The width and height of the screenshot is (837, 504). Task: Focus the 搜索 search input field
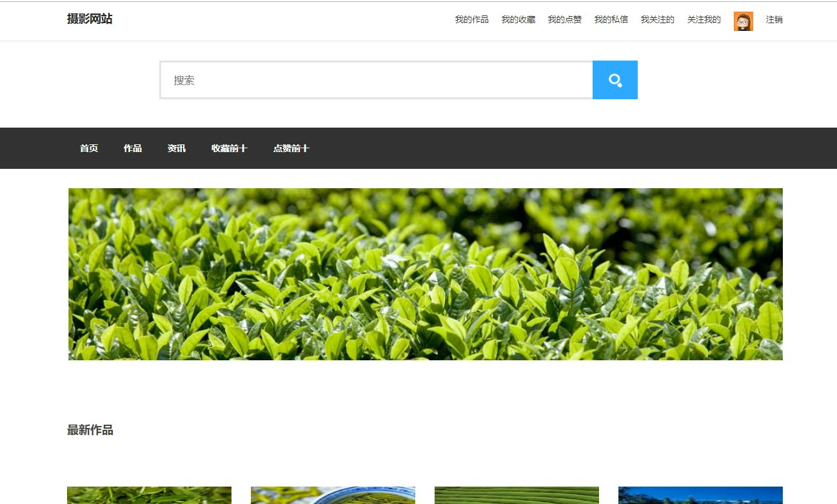(x=376, y=80)
